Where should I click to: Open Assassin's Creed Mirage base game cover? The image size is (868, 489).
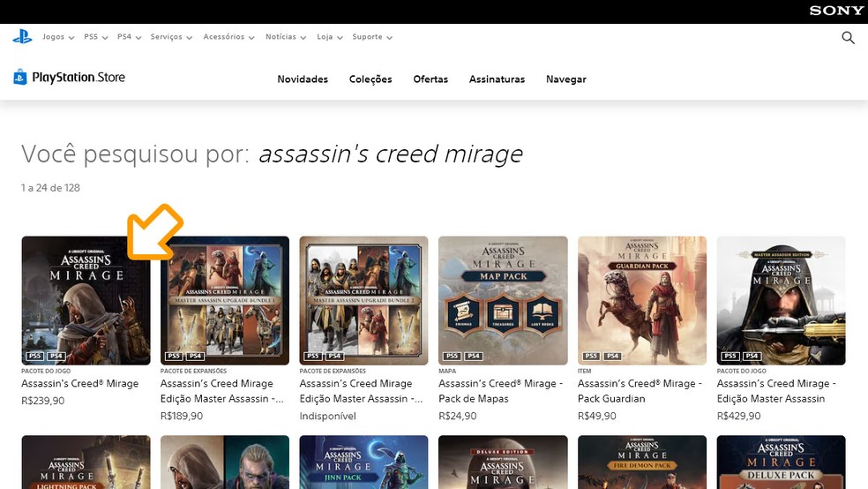86,300
